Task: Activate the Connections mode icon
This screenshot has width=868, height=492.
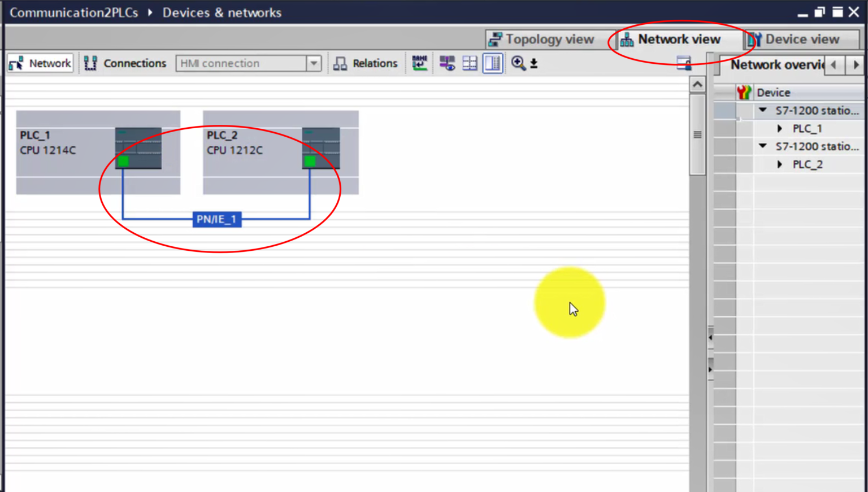Action: click(x=90, y=63)
